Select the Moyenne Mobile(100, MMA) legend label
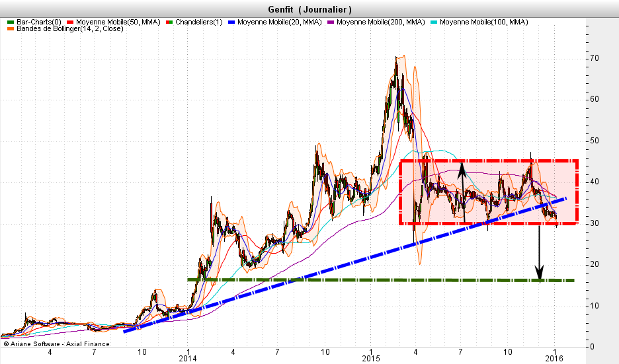This screenshot has height=364, width=619. 483,22
